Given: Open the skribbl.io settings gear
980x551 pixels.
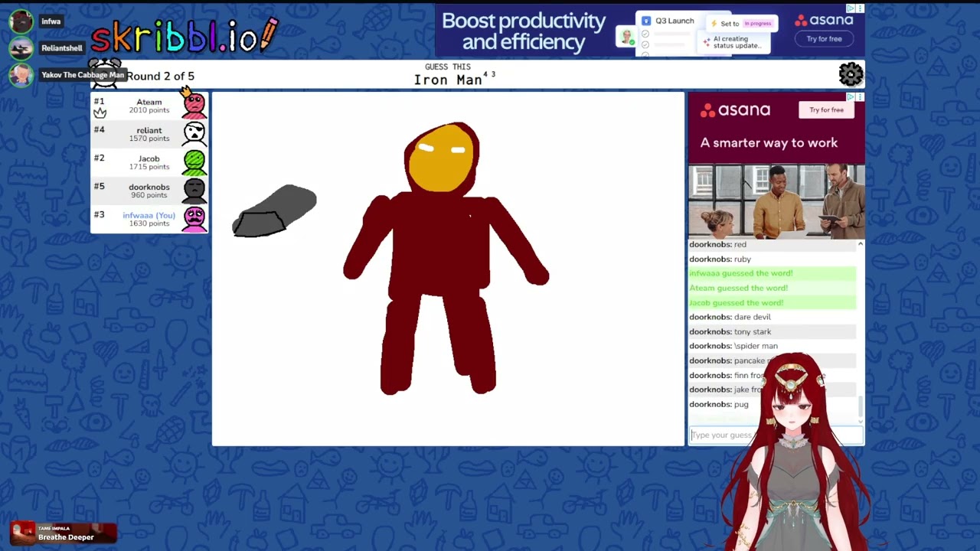Looking at the screenshot, I should click(x=851, y=74).
